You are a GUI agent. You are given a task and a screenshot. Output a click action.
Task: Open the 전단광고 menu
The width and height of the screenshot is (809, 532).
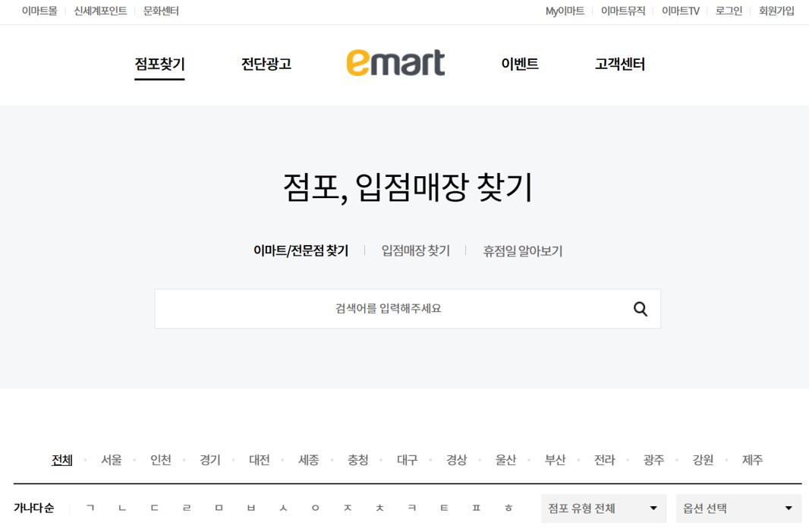[x=266, y=64]
